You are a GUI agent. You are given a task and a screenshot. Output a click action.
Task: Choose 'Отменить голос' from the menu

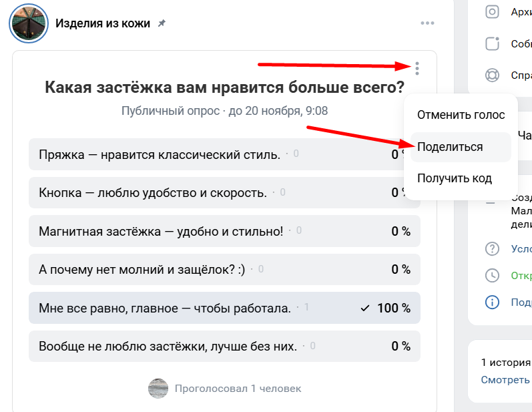pyautogui.click(x=461, y=115)
